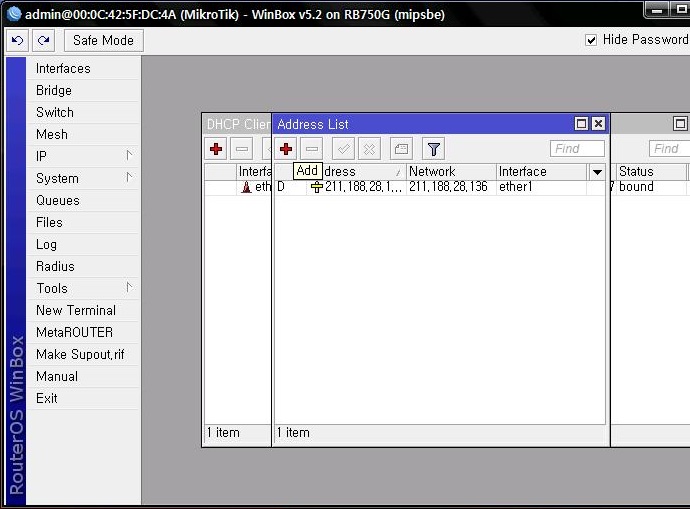690x509 pixels.
Task: Toggle Safe Mode button
Action: pos(103,40)
